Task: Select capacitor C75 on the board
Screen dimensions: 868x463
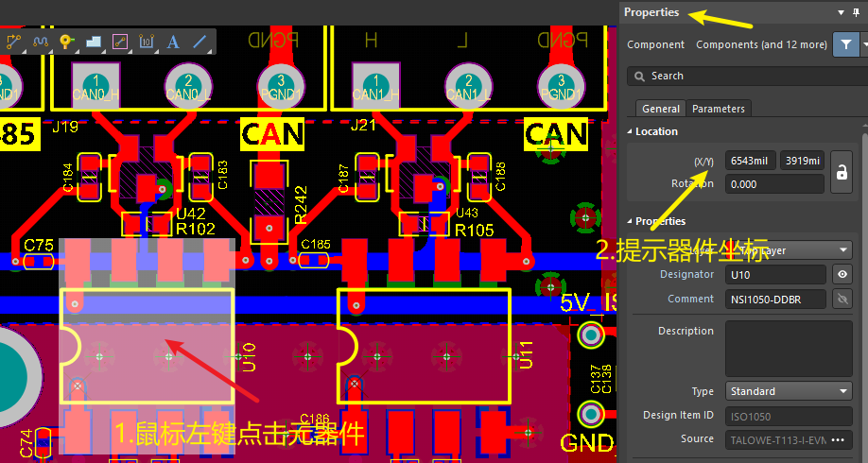Action: (x=38, y=261)
